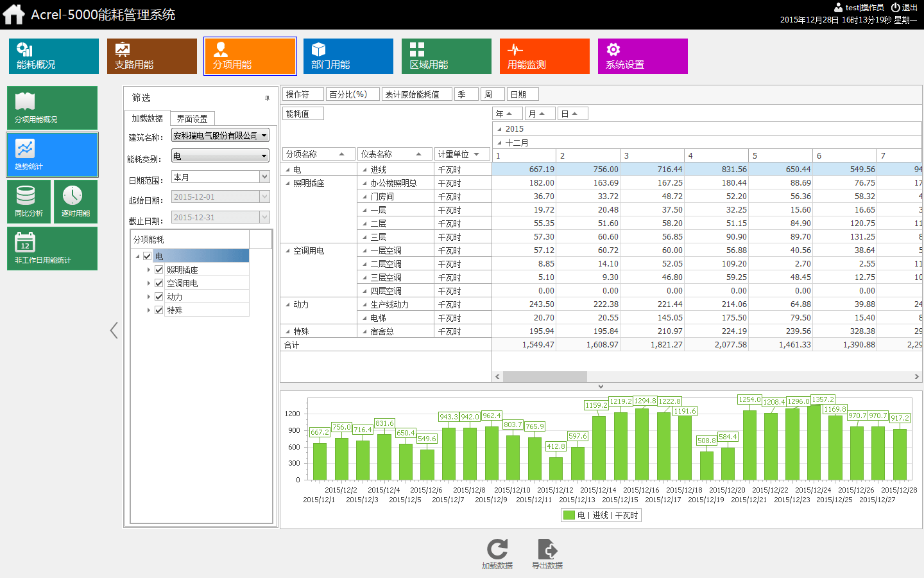This screenshot has height=578, width=924.
Task: Click the 退出 logout link
Action: click(x=905, y=8)
